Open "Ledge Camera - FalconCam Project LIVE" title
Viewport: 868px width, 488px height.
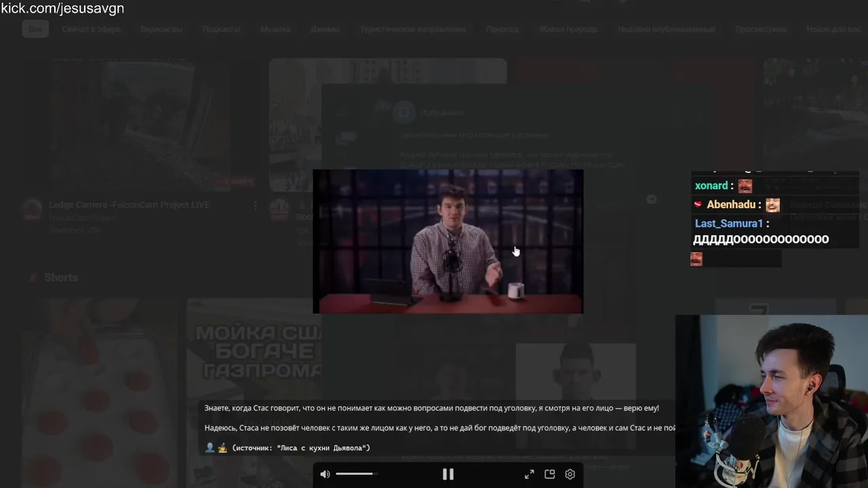(x=129, y=205)
